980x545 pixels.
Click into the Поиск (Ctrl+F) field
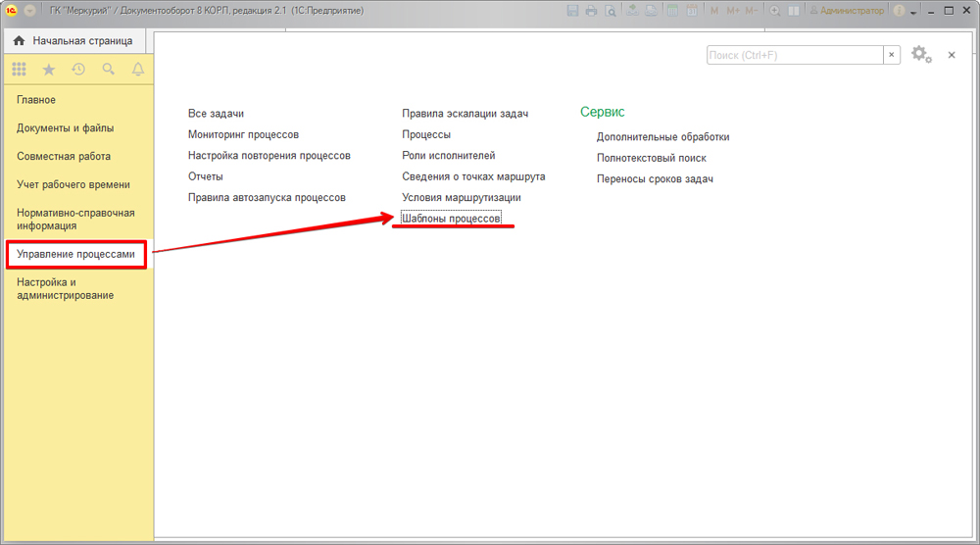(x=794, y=56)
